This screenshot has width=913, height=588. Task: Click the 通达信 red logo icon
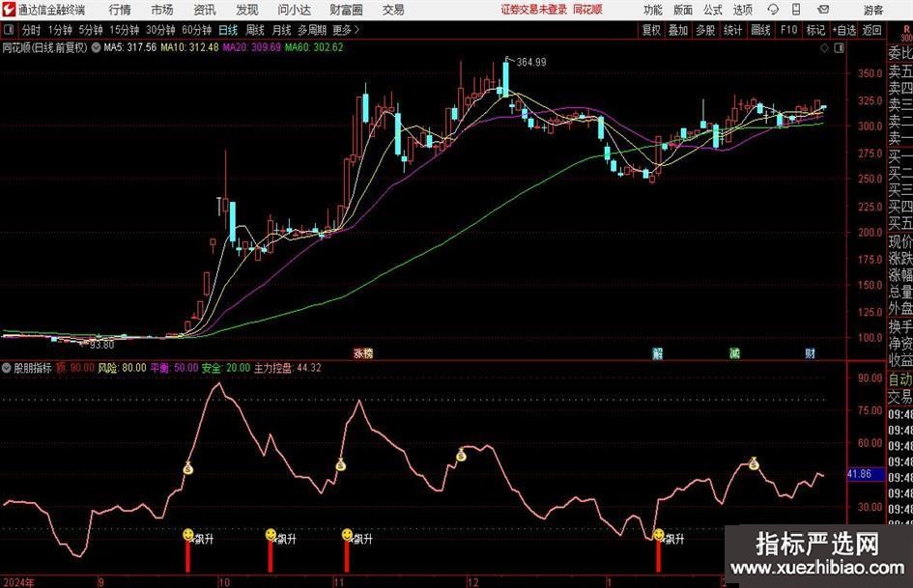coord(8,10)
